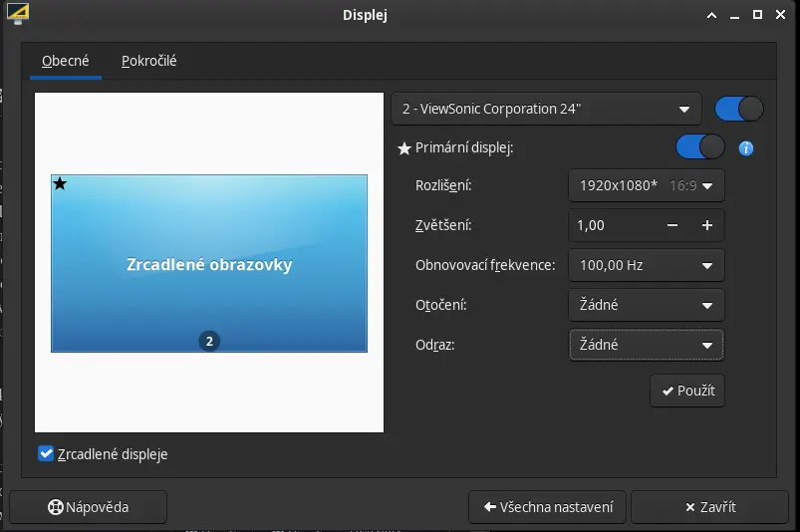Click the blue info icon beside Primární displej
Screen dimensions: 800x532
click(x=745, y=148)
